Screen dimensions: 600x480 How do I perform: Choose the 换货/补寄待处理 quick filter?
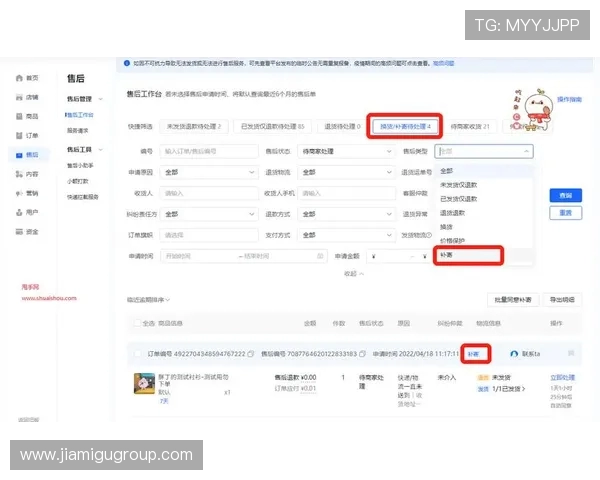405,126
